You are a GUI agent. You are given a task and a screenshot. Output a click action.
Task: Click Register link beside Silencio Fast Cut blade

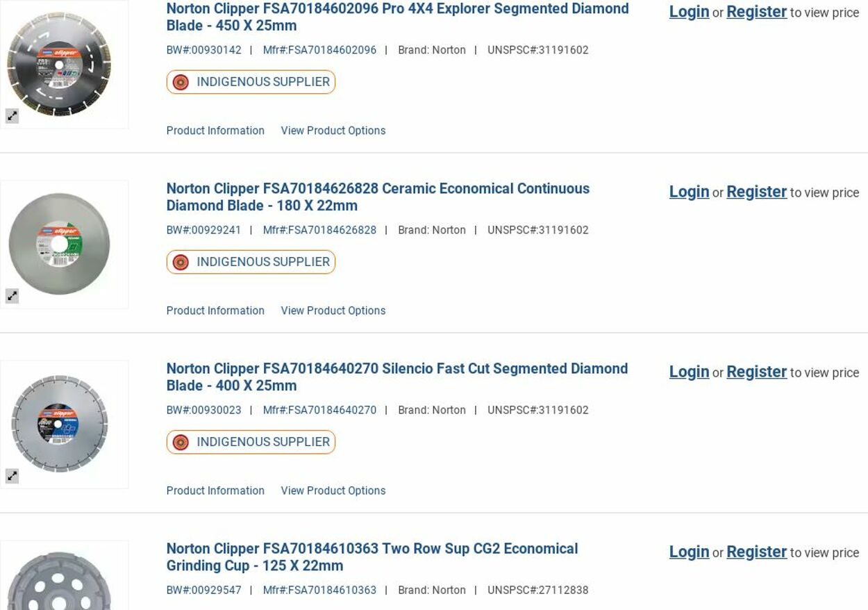click(x=756, y=372)
